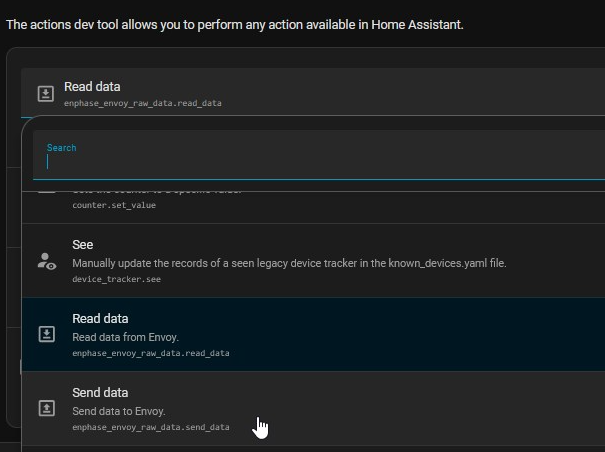The image size is (605, 452).
Task: Pick the Send data action title
Action: point(100,392)
